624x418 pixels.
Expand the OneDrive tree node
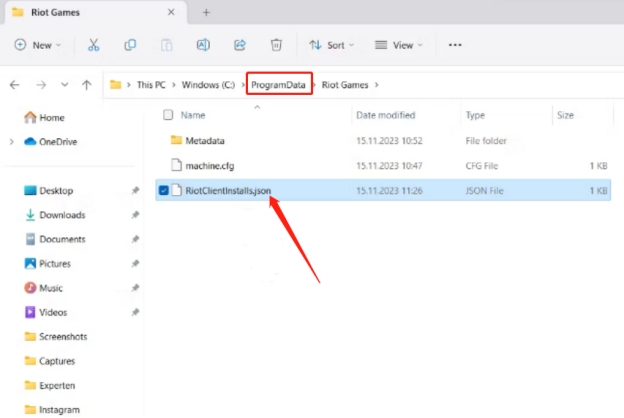[x=11, y=141]
